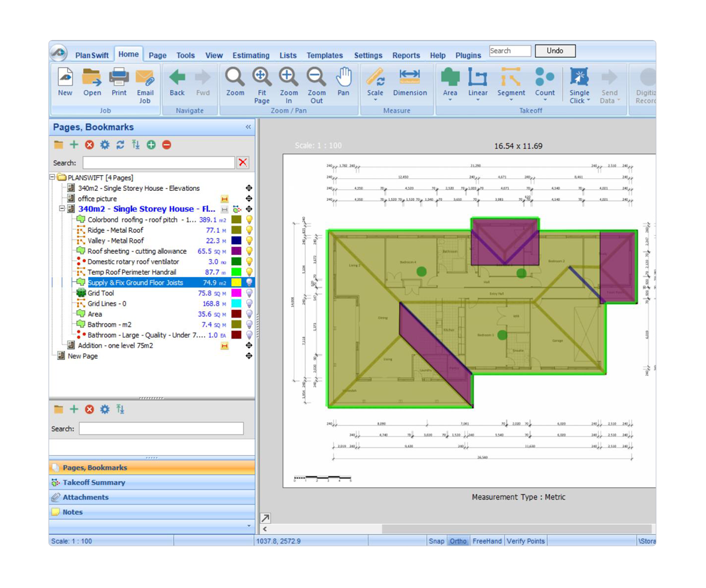Image resolution: width=706 pixels, height=588 pixels.
Task: Collapse the 340m2 Single Storey House Floor page
Action: [62, 209]
